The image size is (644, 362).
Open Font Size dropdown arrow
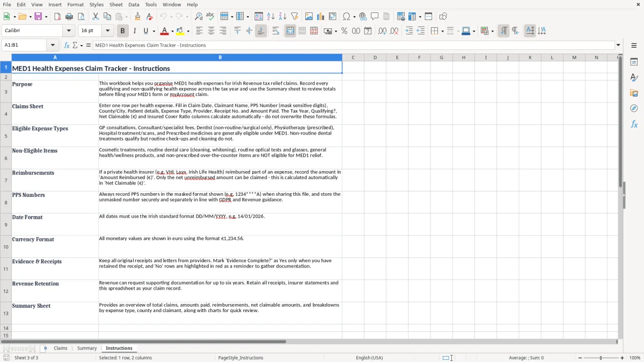click(x=108, y=31)
